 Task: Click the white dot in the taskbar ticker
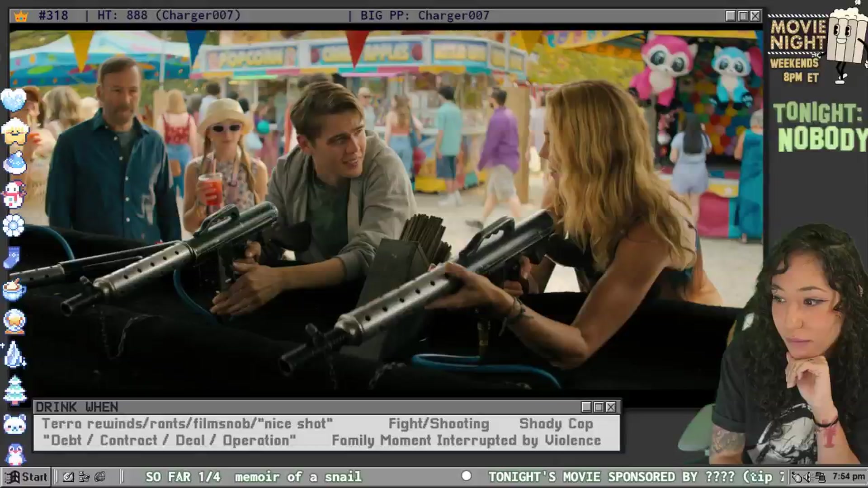click(467, 476)
